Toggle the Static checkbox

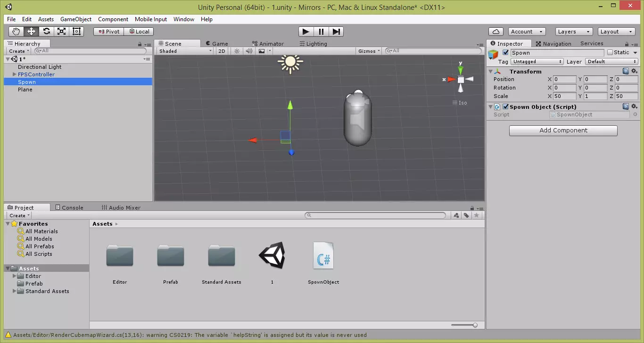click(x=610, y=53)
